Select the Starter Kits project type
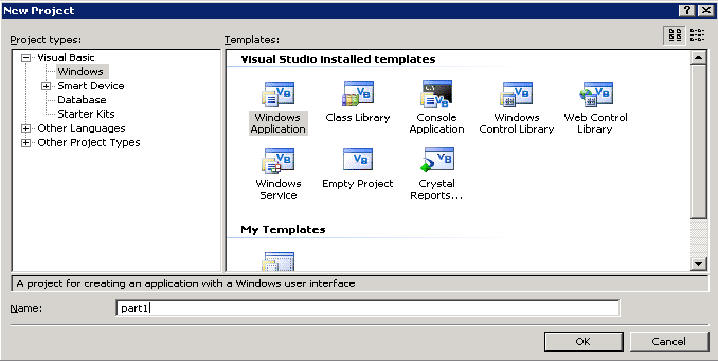 point(86,114)
